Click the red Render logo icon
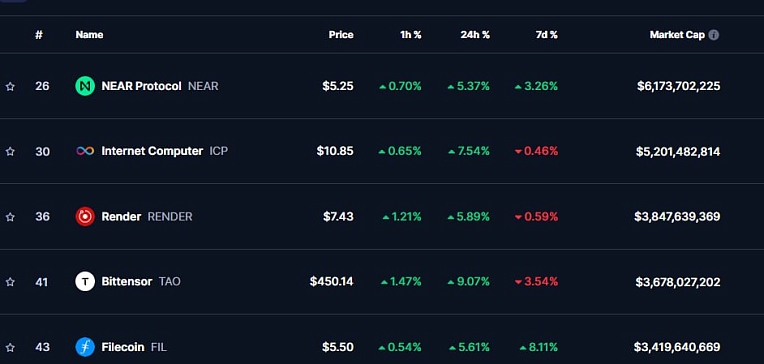 click(x=85, y=216)
